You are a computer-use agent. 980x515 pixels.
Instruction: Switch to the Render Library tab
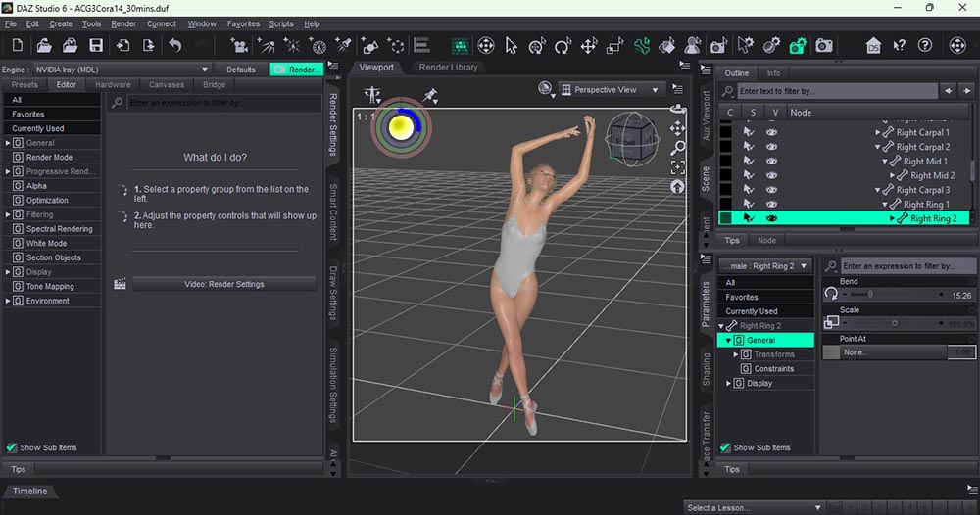tap(448, 68)
